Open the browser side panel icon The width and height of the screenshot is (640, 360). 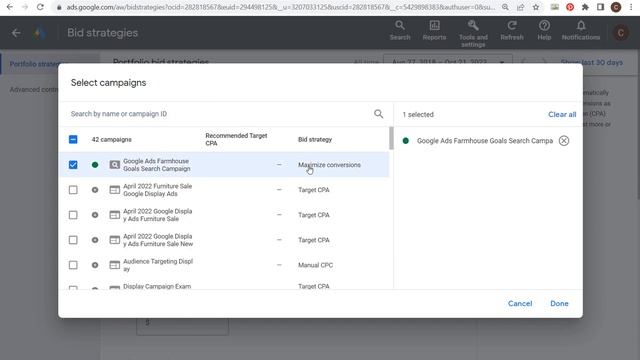[600, 7]
